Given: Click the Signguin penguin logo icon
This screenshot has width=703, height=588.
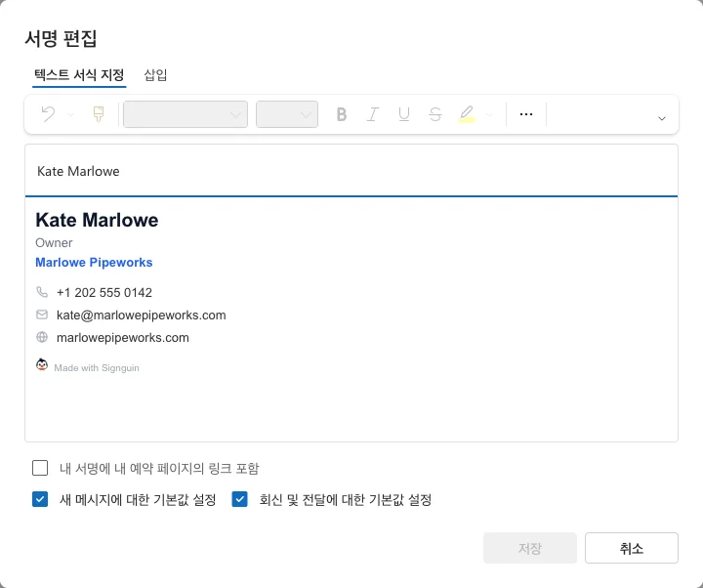Looking at the screenshot, I should pos(42,364).
